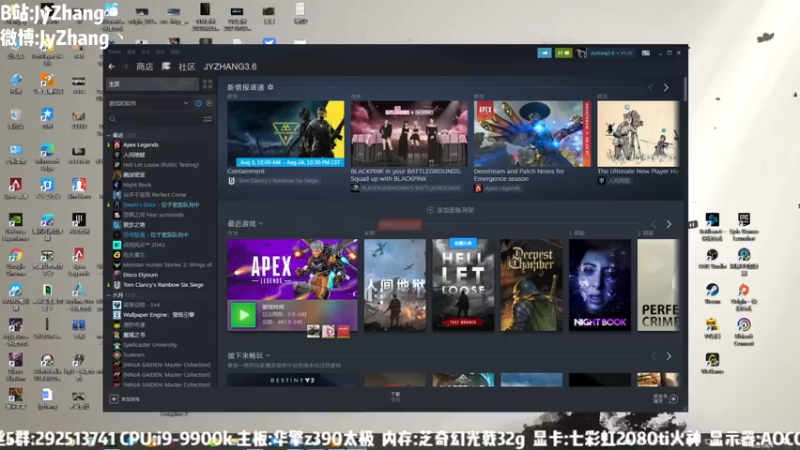800x450 pixels.
Task: Select Night Book in game list
Action: [x=137, y=185]
